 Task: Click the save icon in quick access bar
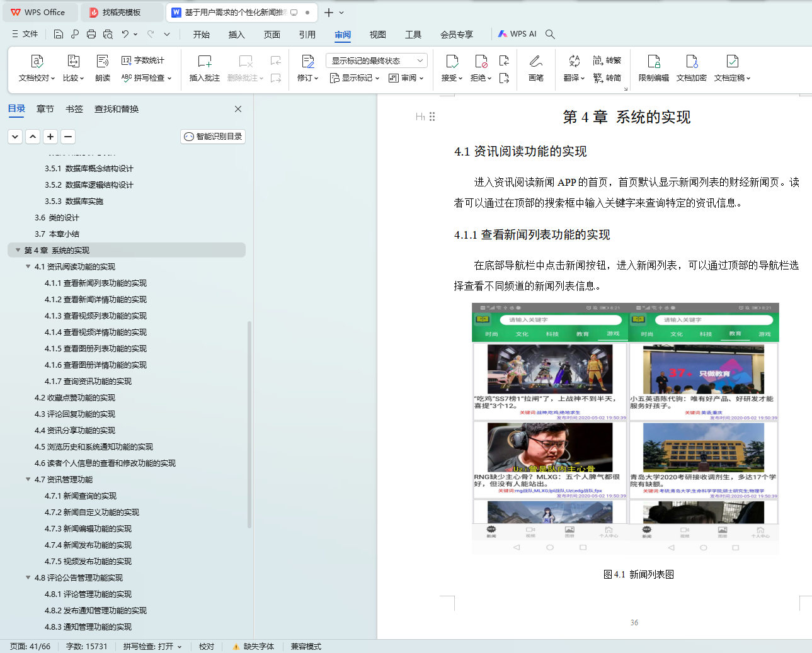click(59, 34)
